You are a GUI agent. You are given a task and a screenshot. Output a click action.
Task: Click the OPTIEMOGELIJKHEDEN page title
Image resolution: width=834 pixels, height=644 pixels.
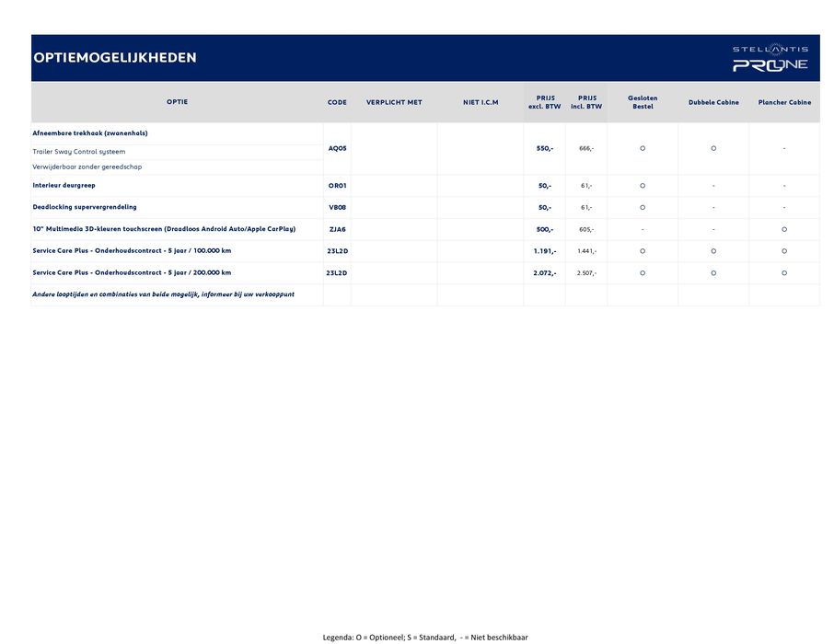coord(115,58)
